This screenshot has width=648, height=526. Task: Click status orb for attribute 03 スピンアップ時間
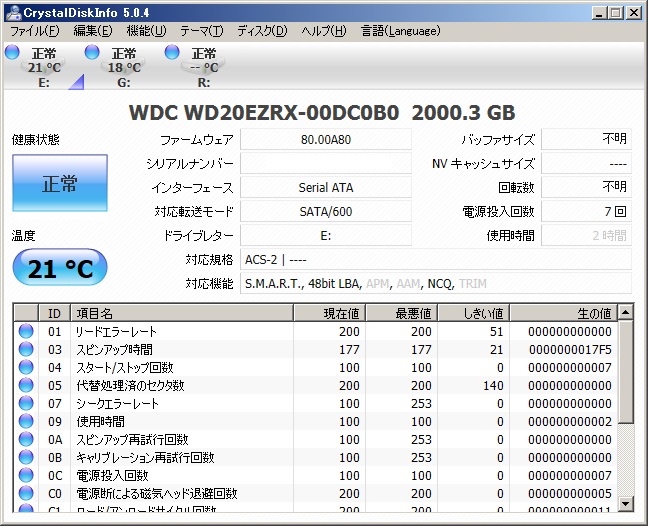click(26, 349)
